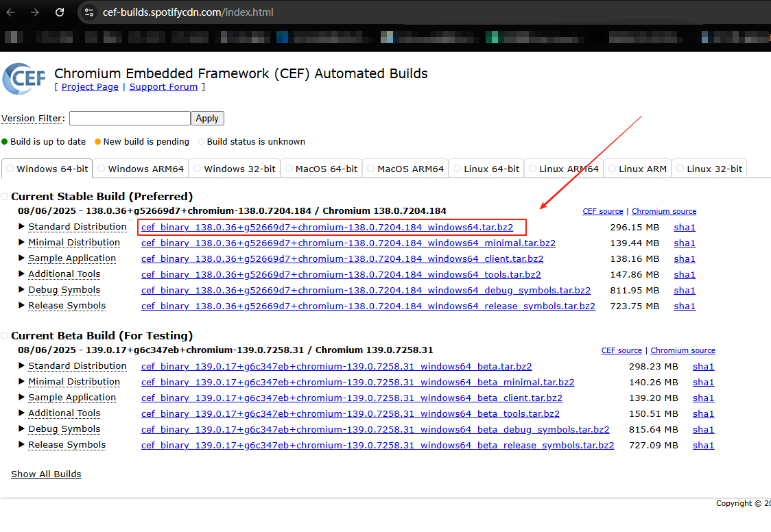Click the Show All Builds link
The height and width of the screenshot is (532, 771).
coord(46,474)
